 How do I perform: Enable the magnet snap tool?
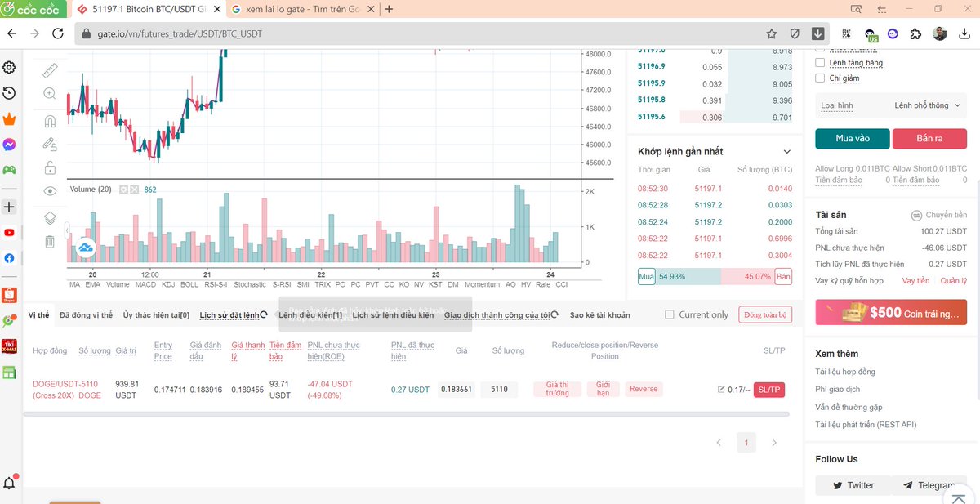pyautogui.click(x=50, y=122)
